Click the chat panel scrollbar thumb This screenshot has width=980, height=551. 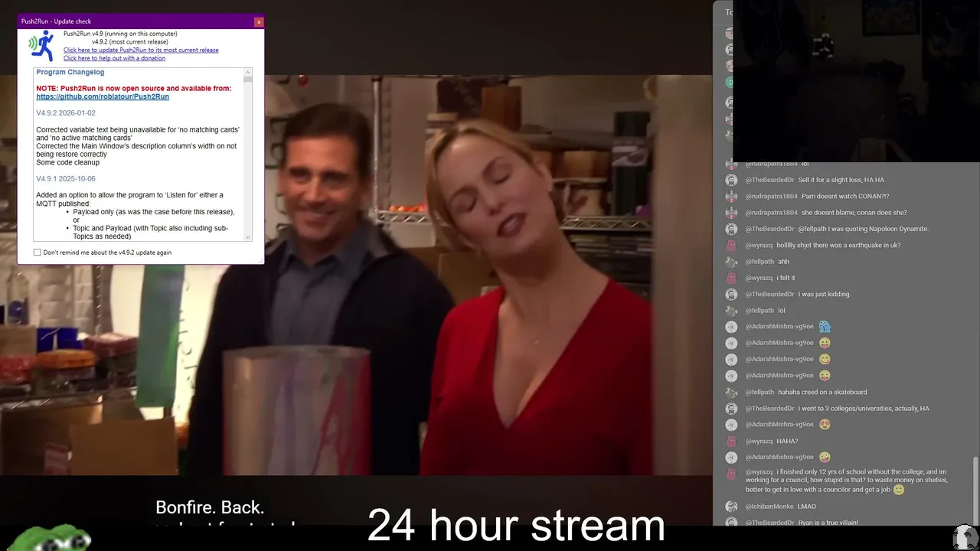point(975,490)
